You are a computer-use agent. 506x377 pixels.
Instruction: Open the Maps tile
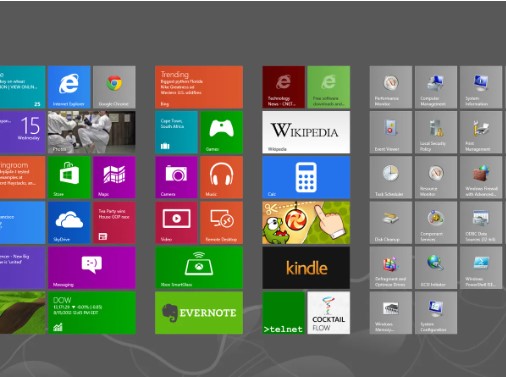(114, 177)
